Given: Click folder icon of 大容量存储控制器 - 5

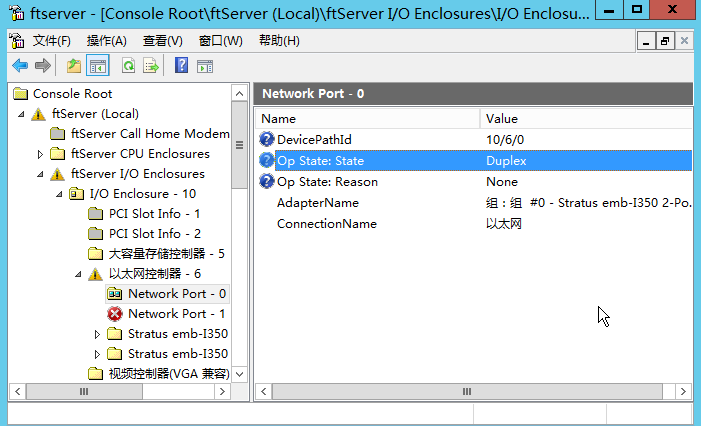Looking at the screenshot, I should click(x=95, y=254).
